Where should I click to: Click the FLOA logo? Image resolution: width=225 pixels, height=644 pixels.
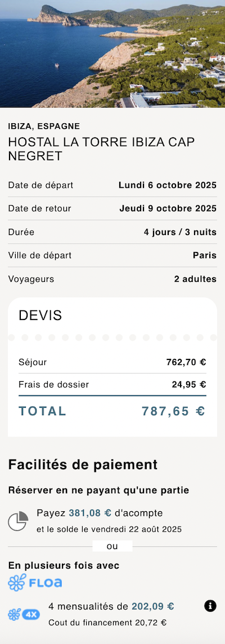point(35,582)
